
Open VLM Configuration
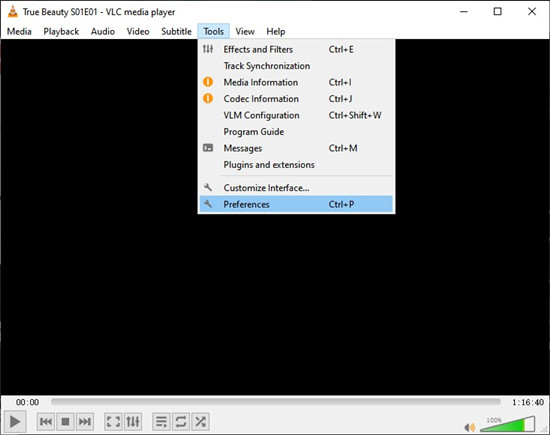click(x=296, y=115)
